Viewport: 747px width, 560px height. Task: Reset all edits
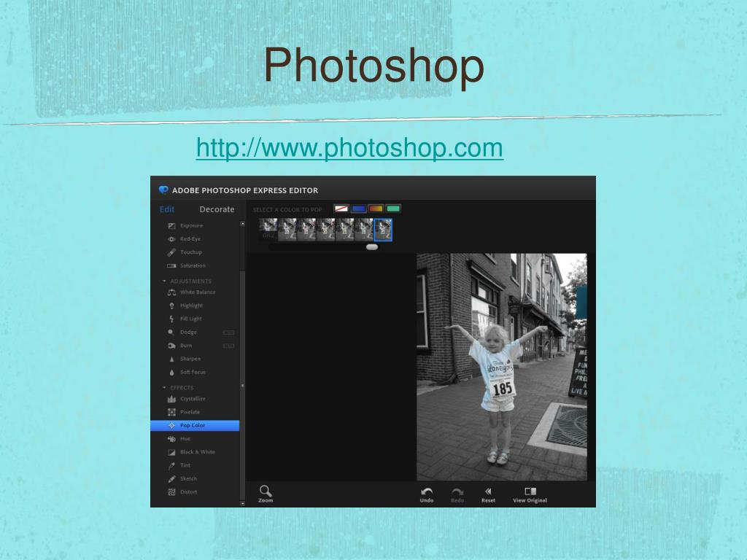(488, 495)
